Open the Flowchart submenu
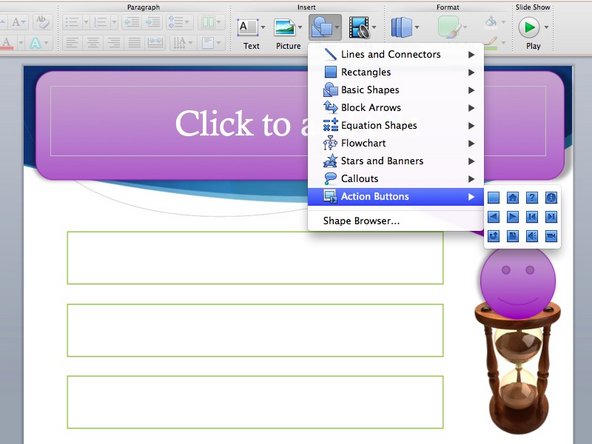The image size is (592, 444). point(396,143)
